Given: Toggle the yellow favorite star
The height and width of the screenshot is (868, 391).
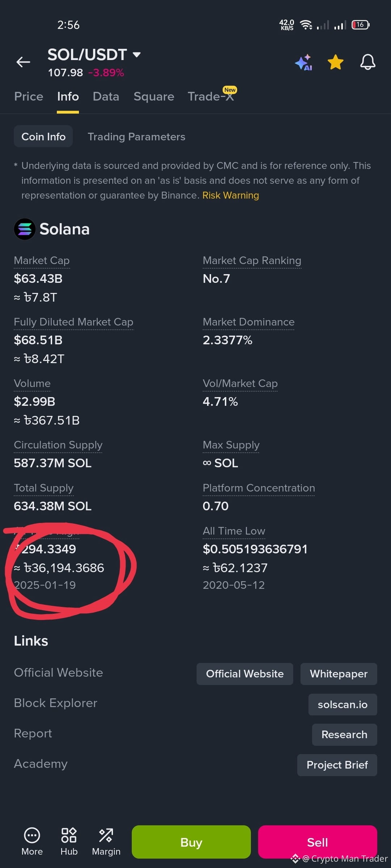Looking at the screenshot, I should (336, 62).
